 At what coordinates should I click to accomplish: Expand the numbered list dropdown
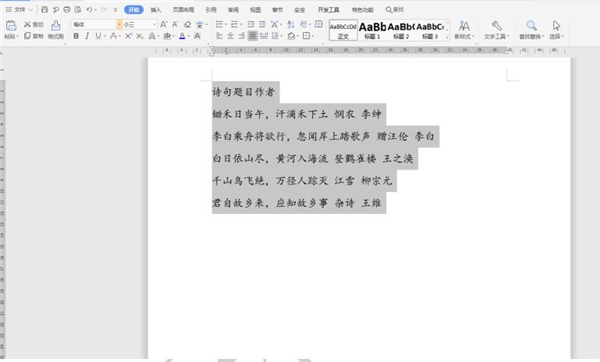[241, 24]
